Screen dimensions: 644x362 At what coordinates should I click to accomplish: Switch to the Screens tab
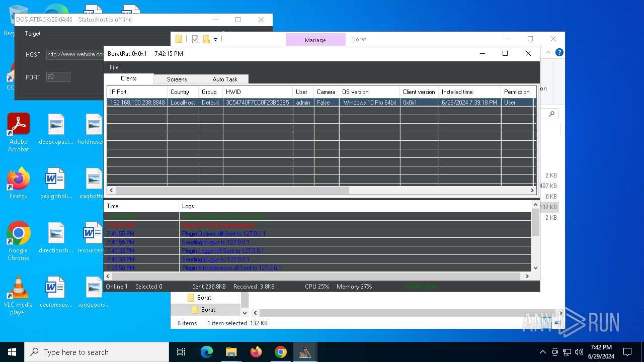[177, 79]
